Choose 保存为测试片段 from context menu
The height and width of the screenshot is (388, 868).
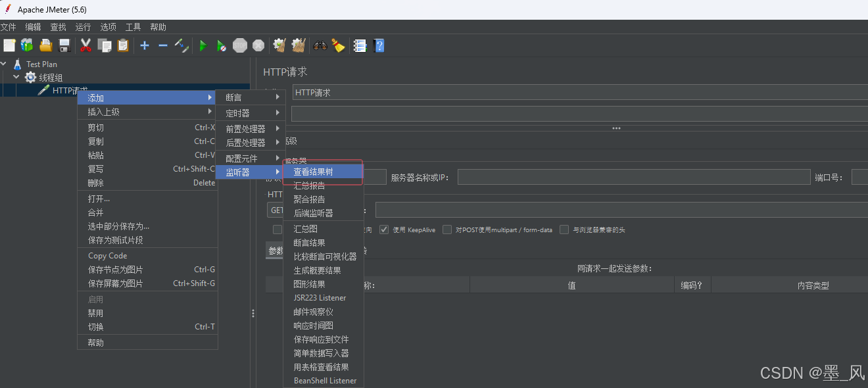pos(147,240)
